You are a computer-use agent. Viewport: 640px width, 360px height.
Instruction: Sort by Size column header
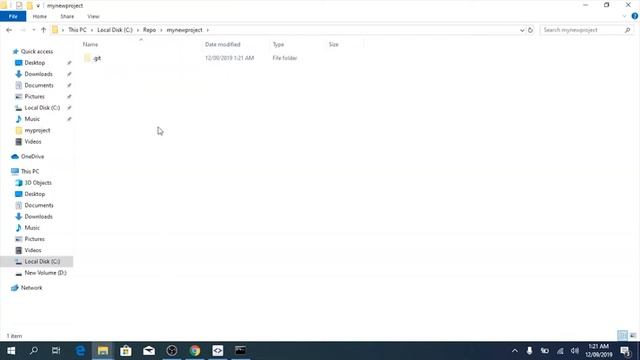point(333,44)
